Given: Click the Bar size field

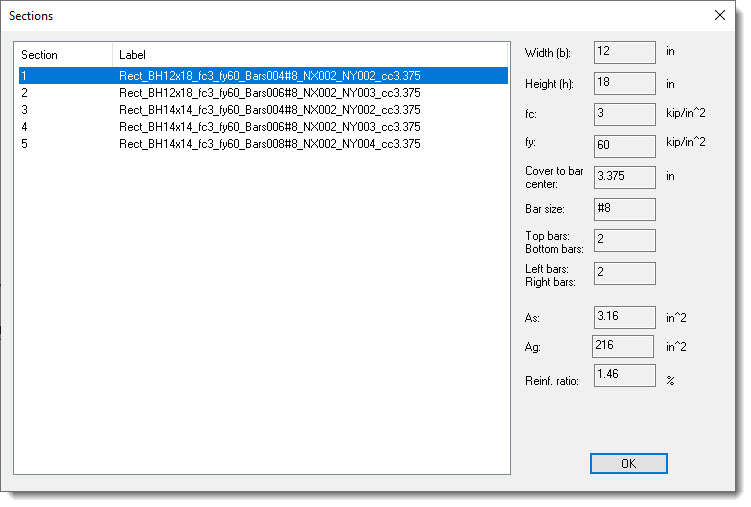Looking at the screenshot, I should tap(624, 209).
